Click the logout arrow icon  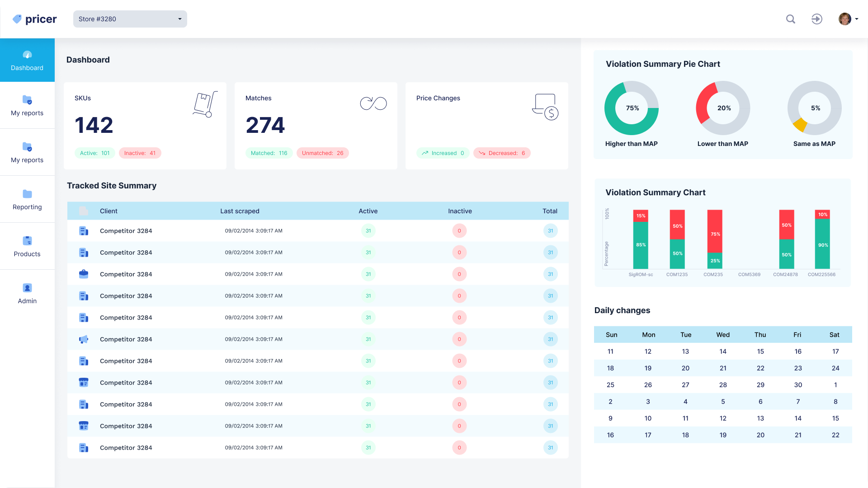[816, 19]
